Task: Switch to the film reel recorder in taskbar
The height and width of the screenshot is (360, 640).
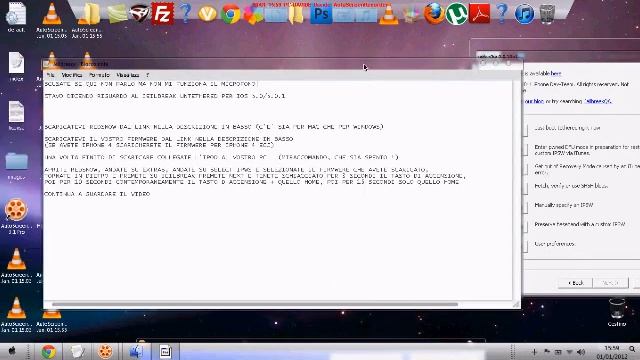Action: (x=105, y=351)
